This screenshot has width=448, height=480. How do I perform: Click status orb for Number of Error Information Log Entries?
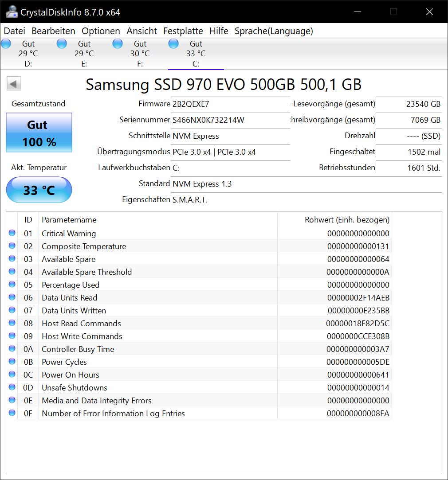click(12, 413)
